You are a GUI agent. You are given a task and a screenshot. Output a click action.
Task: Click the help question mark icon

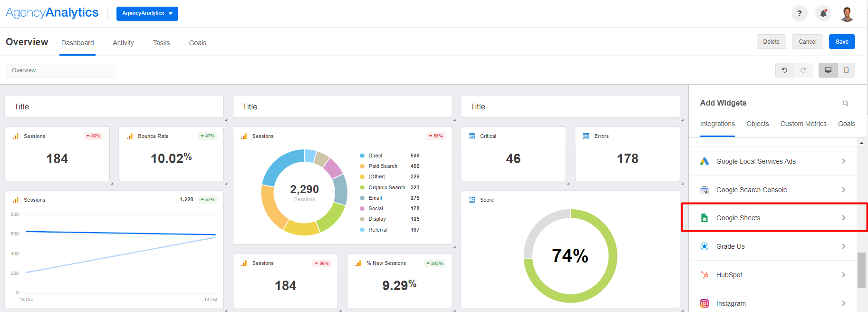[799, 13]
